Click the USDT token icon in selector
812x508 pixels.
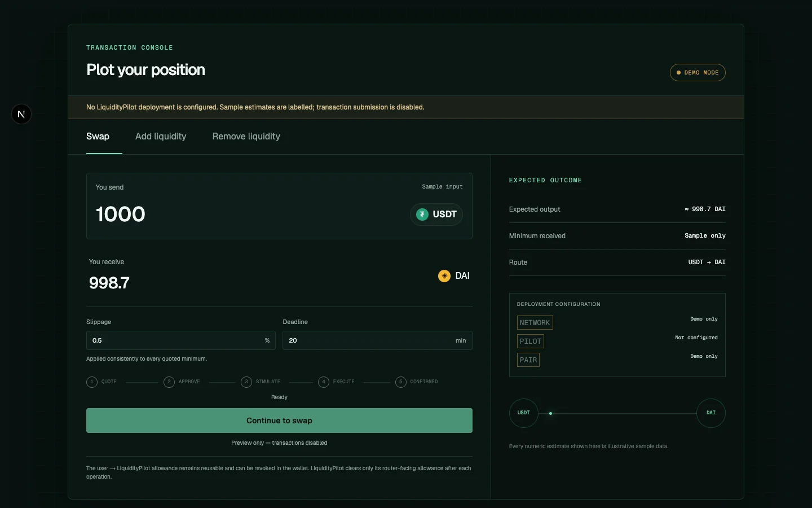click(x=422, y=214)
